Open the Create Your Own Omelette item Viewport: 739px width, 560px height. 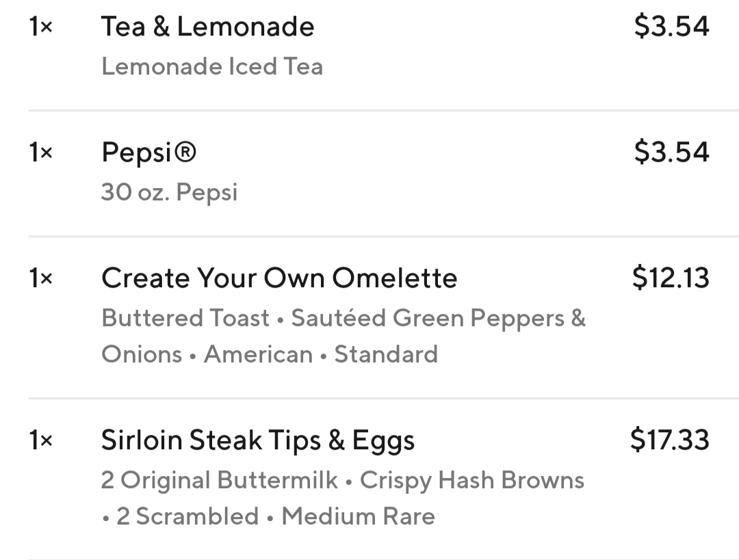279,278
